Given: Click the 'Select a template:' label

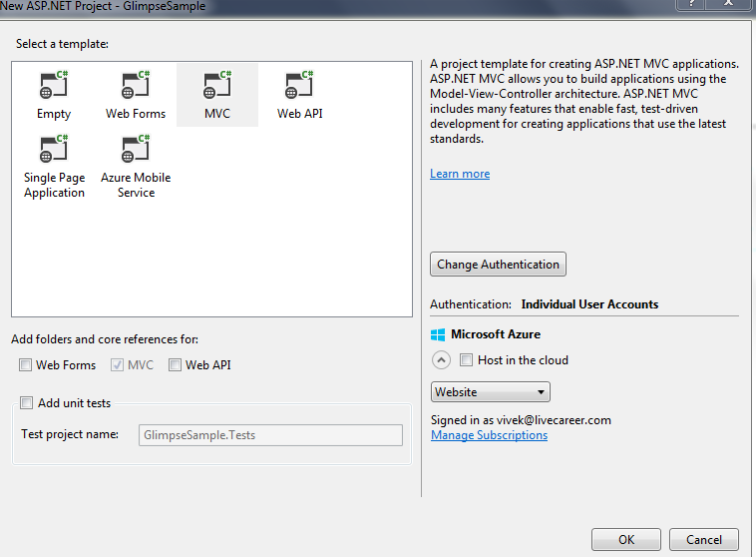Looking at the screenshot, I should pos(62,44).
